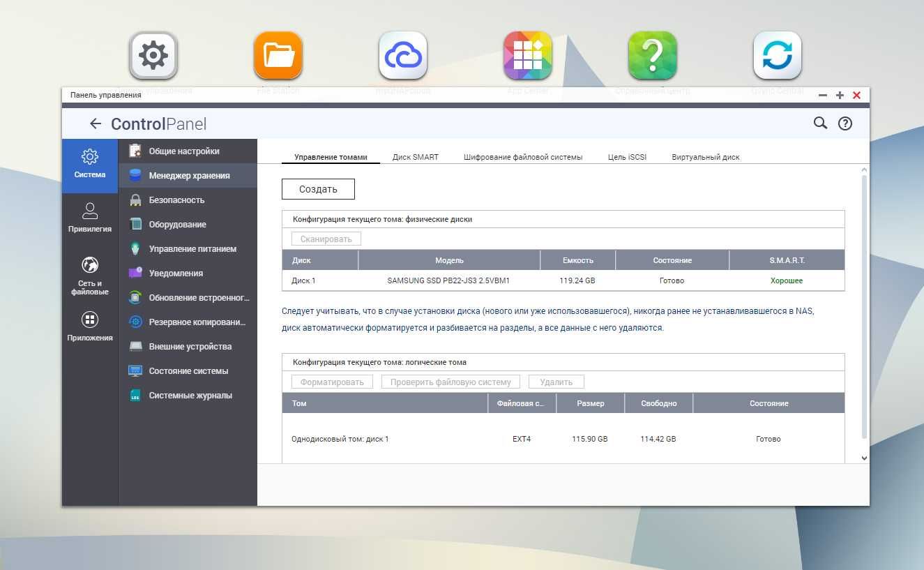Click the Сканировать button

tap(326, 239)
